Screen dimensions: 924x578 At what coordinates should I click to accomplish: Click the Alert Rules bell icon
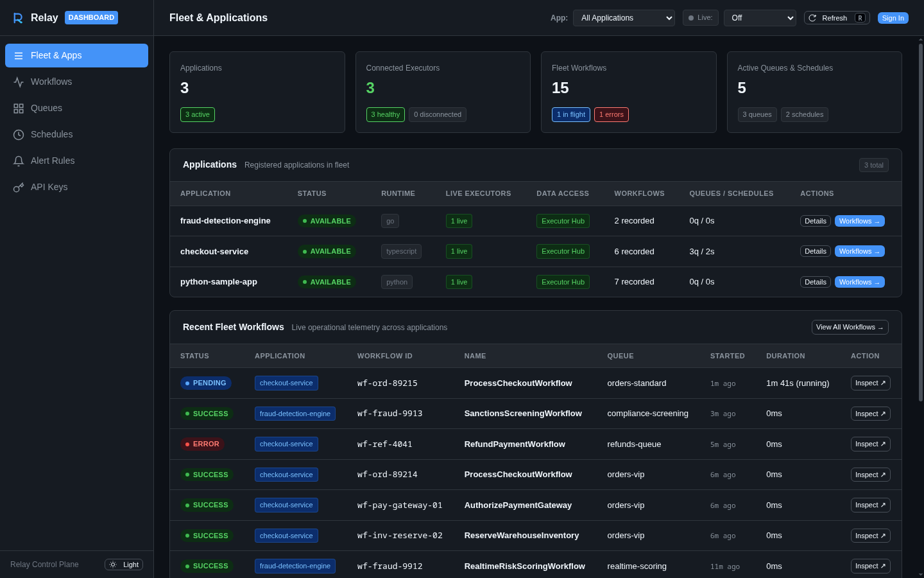pyautogui.click(x=19, y=161)
